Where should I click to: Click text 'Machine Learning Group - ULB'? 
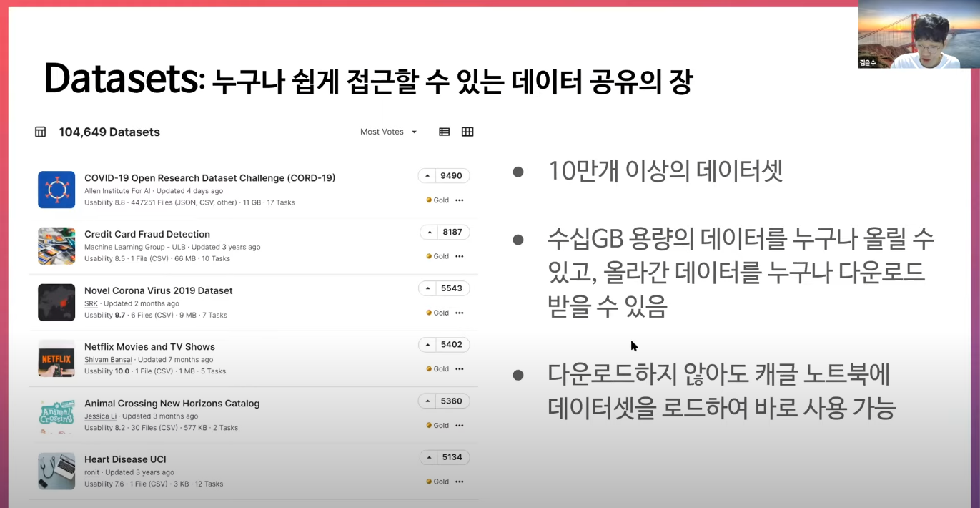click(135, 247)
